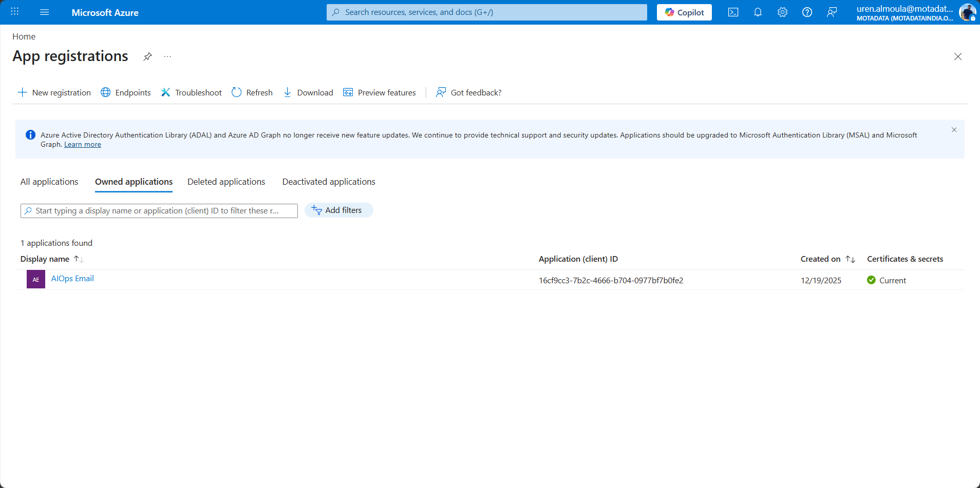980x488 pixels.
Task: Open Endpoints
Action: (x=126, y=92)
